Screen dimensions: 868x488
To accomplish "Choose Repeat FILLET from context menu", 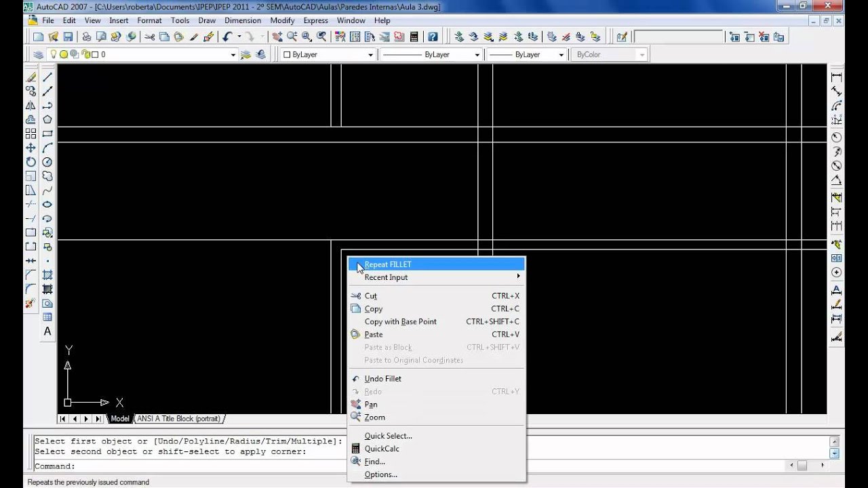I will click(x=436, y=264).
